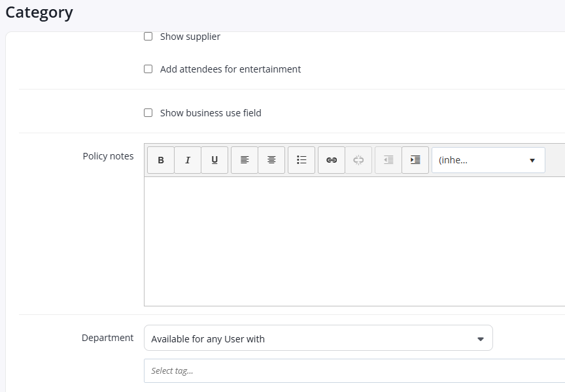Click the Select tag input field
The height and width of the screenshot is (392, 565).
click(x=354, y=370)
